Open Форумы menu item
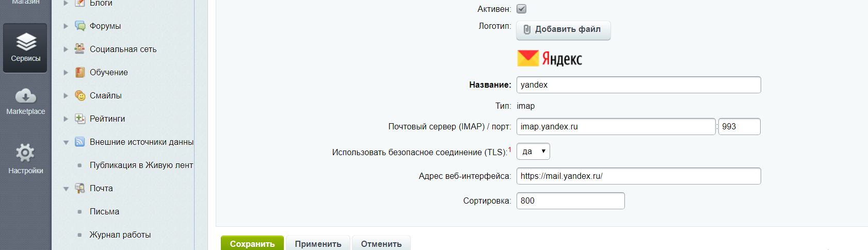This screenshot has height=250, width=868. click(x=105, y=26)
